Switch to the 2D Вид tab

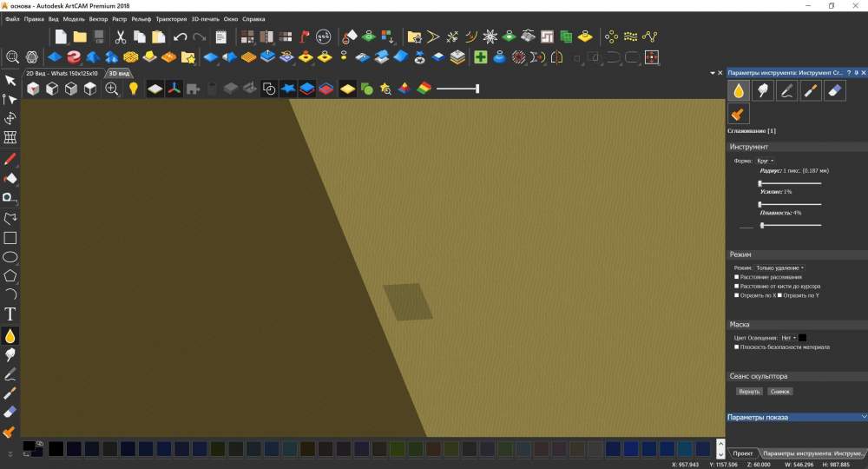62,73
